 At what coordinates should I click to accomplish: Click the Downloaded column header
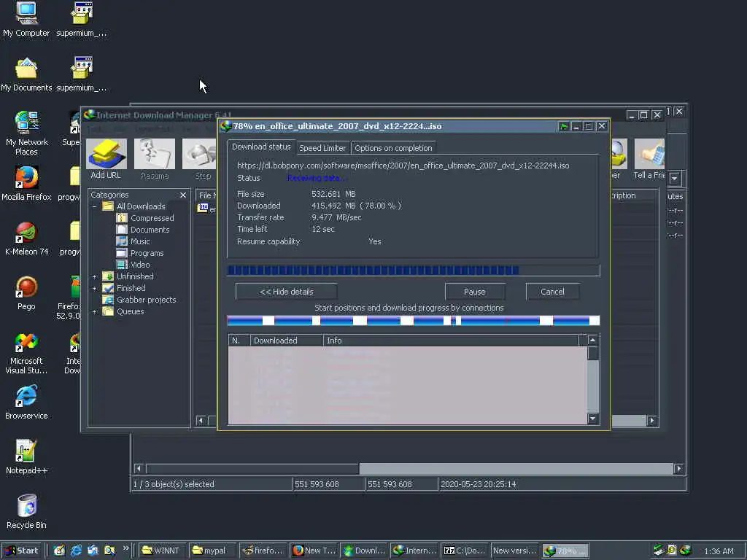pos(286,341)
